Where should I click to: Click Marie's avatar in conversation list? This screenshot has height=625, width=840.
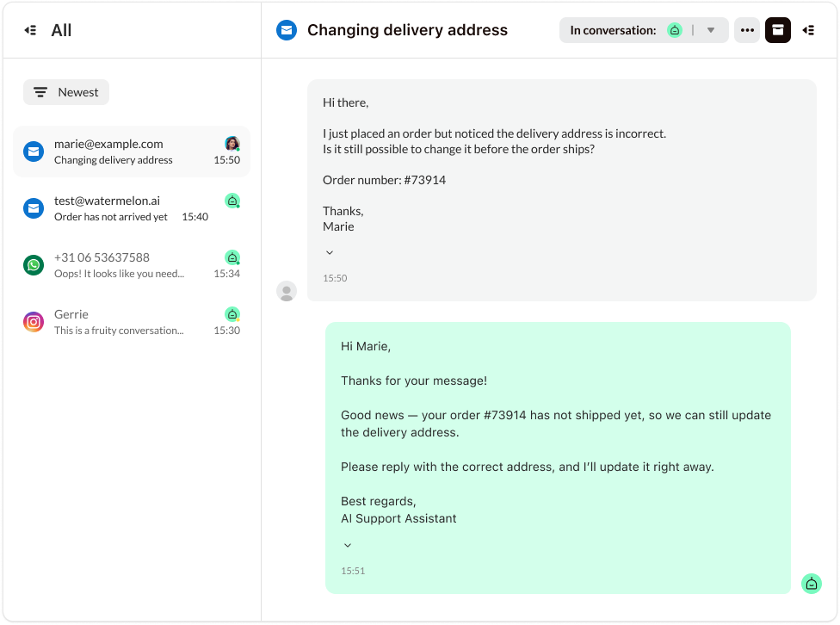point(232,144)
